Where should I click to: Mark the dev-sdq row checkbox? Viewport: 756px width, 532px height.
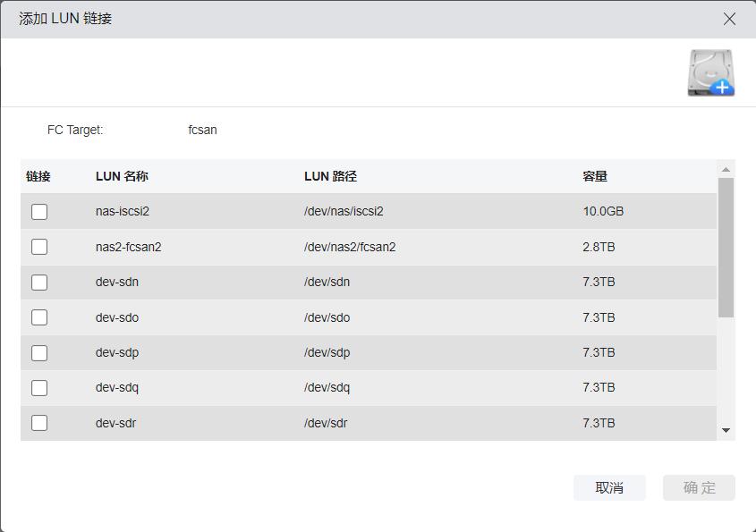[x=39, y=388]
